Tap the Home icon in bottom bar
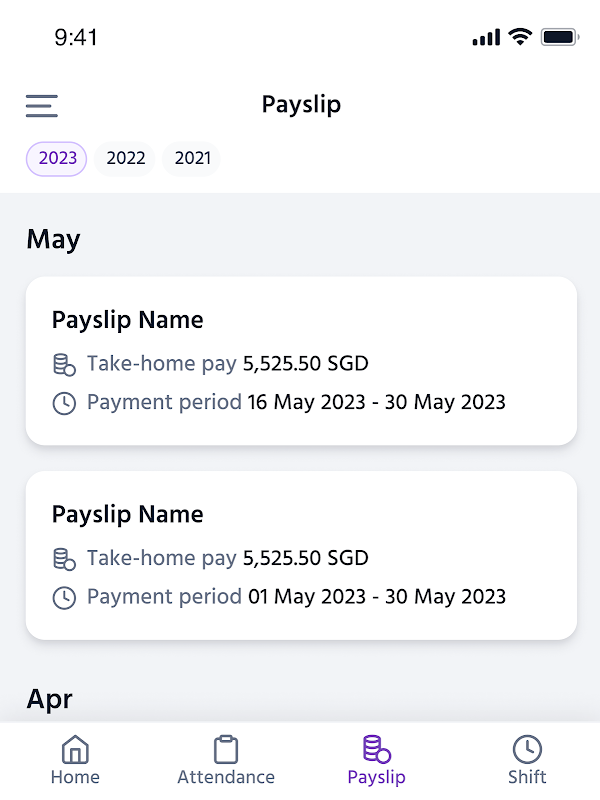600x800 pixels. pyautogui.click(x=75, y=749)
